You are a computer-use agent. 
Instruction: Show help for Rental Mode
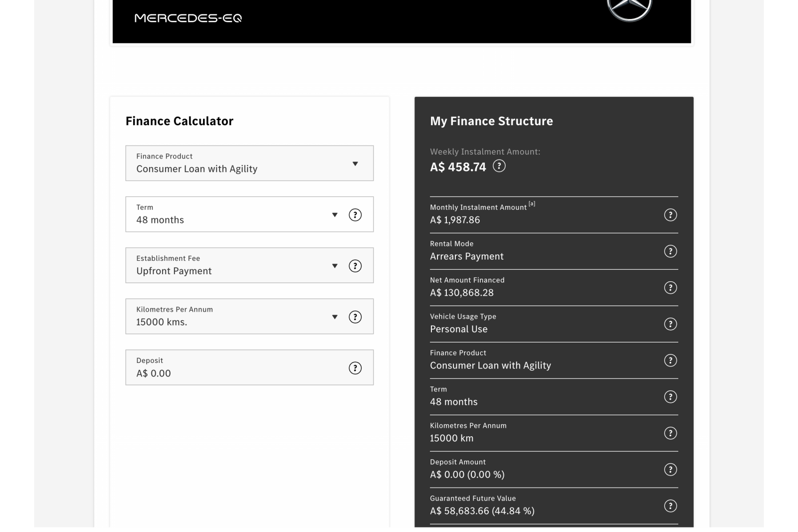tap(670, 251)
